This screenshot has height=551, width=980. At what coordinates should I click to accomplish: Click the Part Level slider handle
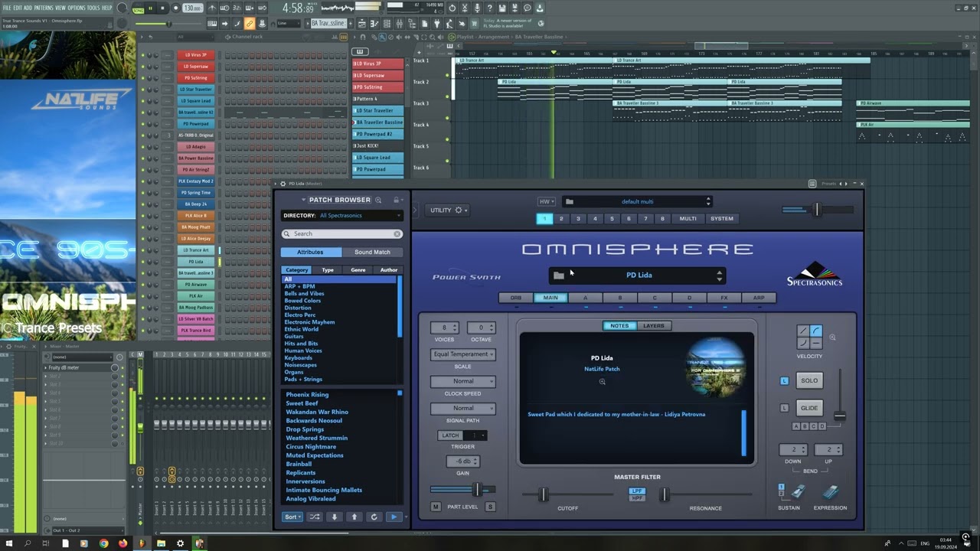[477, 490]
